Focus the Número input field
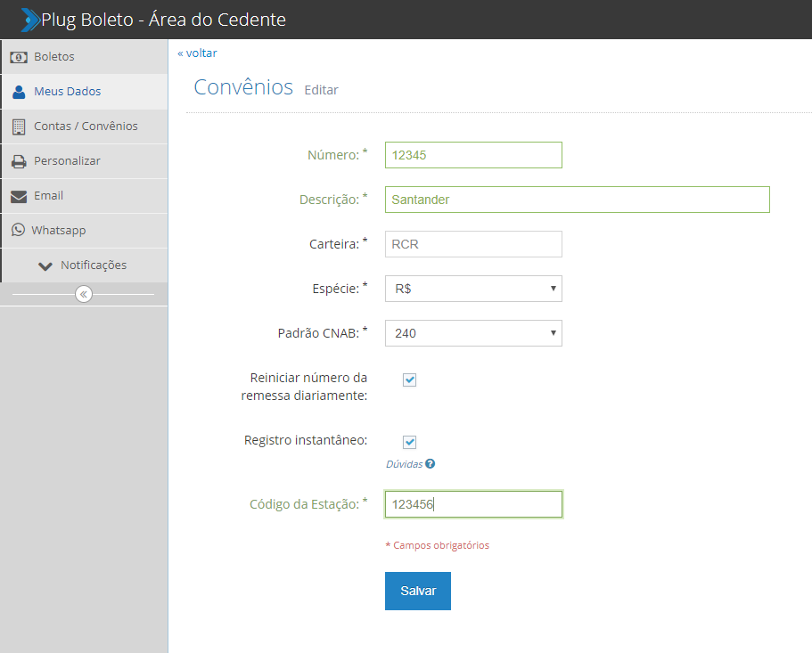Screen dimensions: 812x653 click(x=473, y=155)
